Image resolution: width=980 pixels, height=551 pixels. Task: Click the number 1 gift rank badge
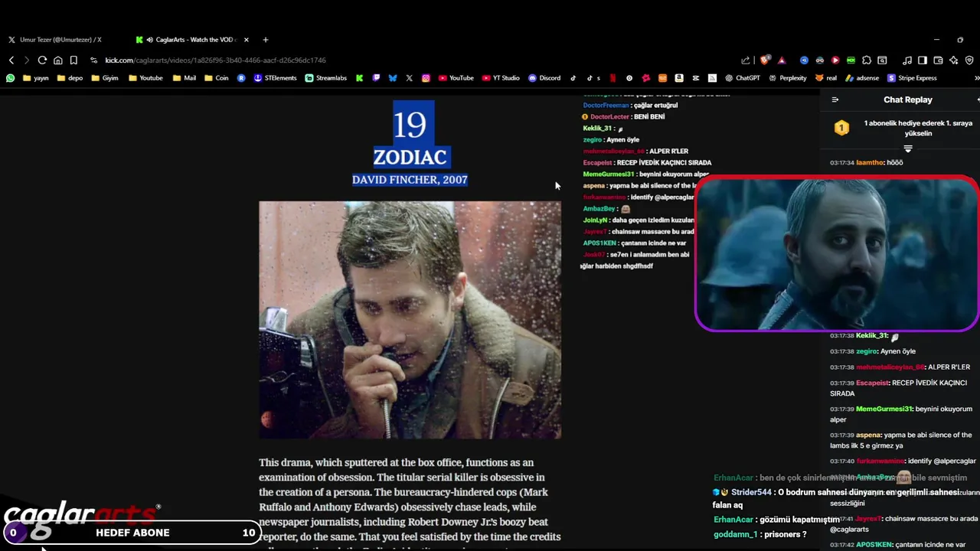point(841,128)
